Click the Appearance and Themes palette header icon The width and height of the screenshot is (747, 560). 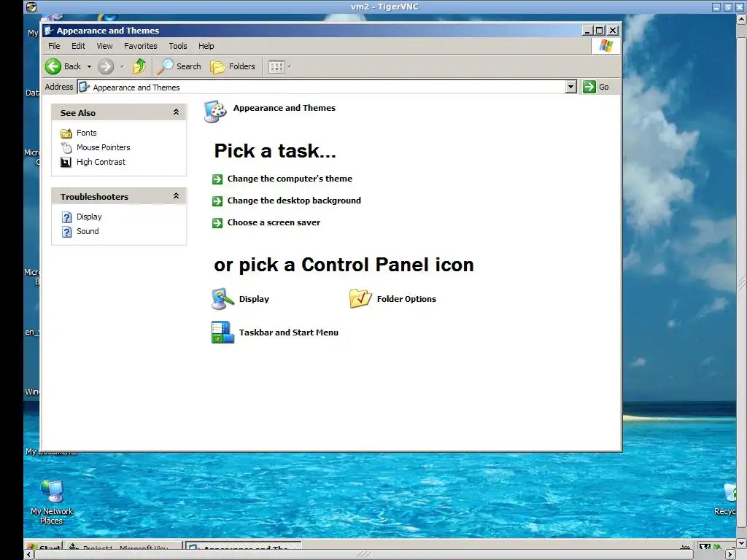click(215, 112)
